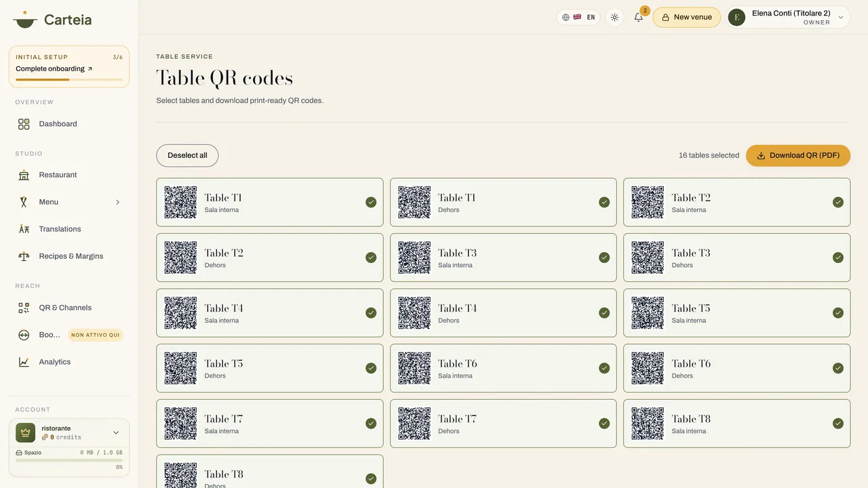
Task: Click the Deselect all button
Action: pyautogui.click(x=187, y=155)
